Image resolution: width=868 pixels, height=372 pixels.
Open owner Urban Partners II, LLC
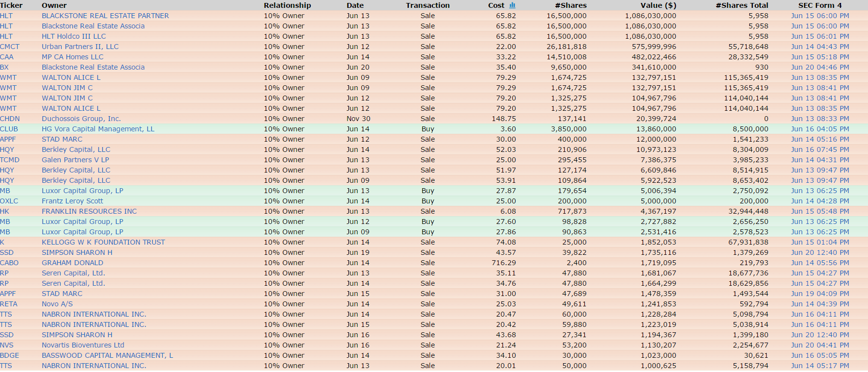point(80,47)
